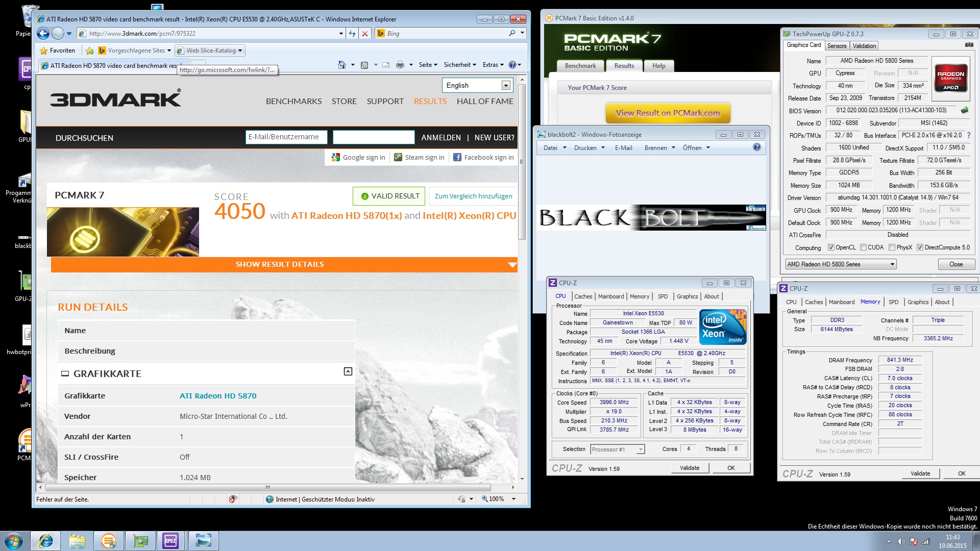Open the Validation tab in GPU-Z
The image size is (980, 551).
tap(864, 46)
